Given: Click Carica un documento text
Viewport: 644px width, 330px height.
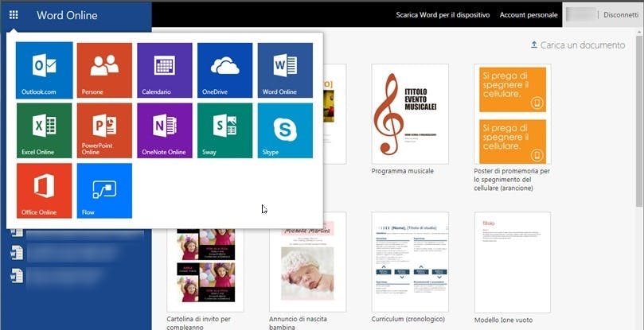Looking at the screenshot, I should point(583,45).
